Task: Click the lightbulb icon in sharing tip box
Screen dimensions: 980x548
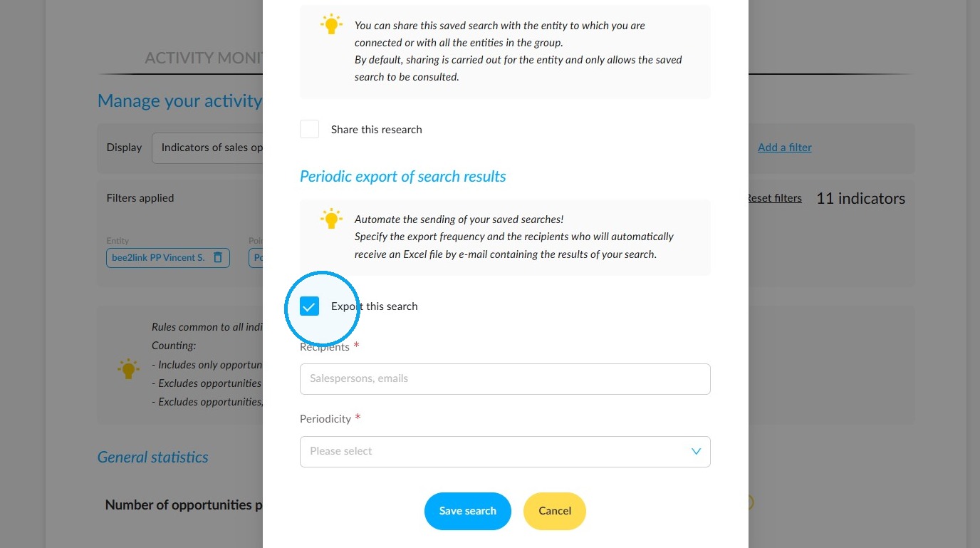Action: [x=331, y=24]
